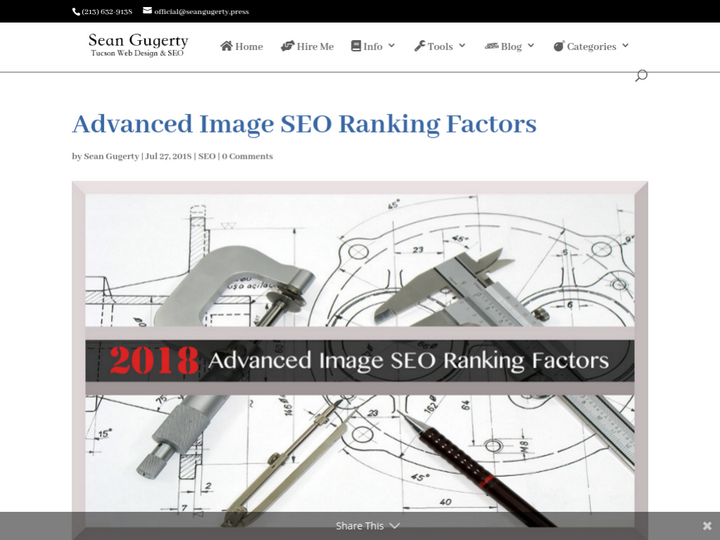The width and height of the screenshot is (720, 540).
Task: Click the phone icon in top bar
Action: 76,11
